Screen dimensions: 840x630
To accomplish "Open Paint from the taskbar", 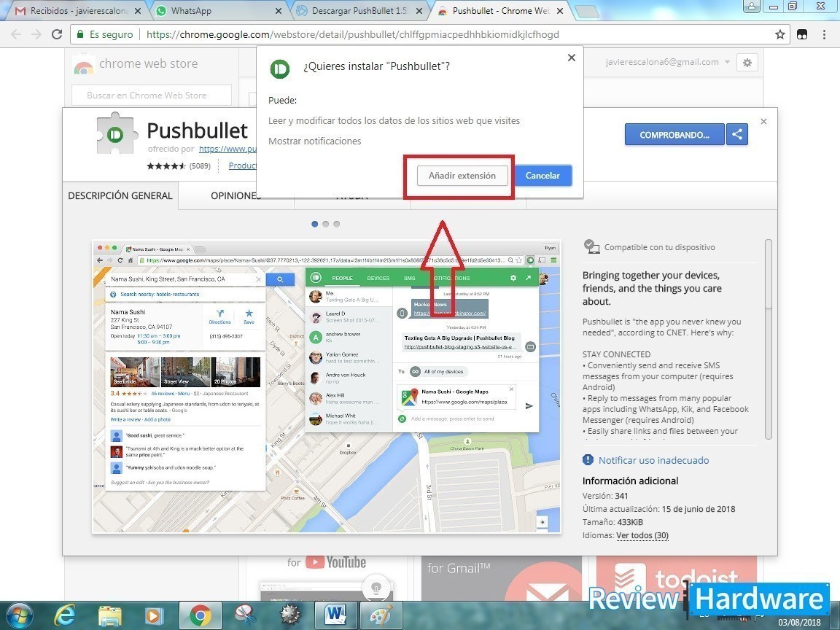I will coord(381,616).
